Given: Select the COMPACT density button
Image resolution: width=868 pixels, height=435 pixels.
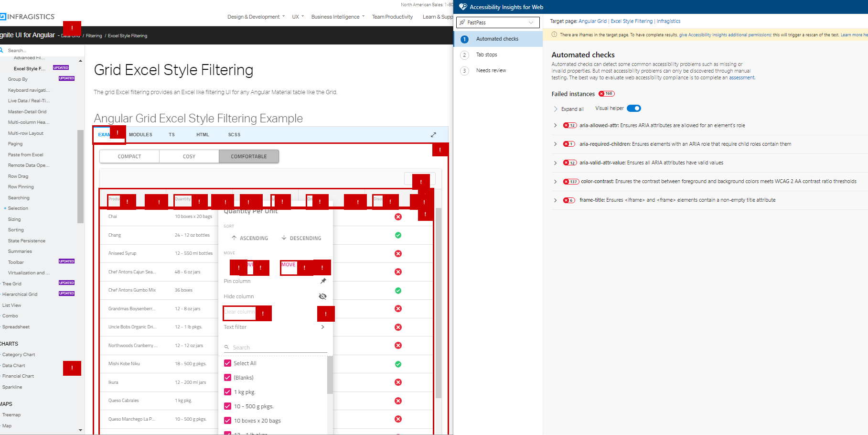Looking at the screenshot, I should point(129,156).
